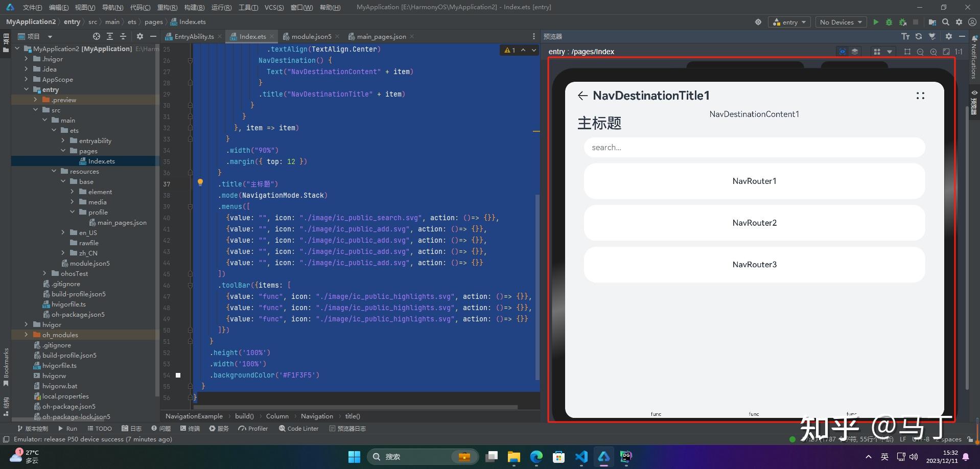Click the NavRouter2 button in preview
The image size is (980, 469).
754,223
